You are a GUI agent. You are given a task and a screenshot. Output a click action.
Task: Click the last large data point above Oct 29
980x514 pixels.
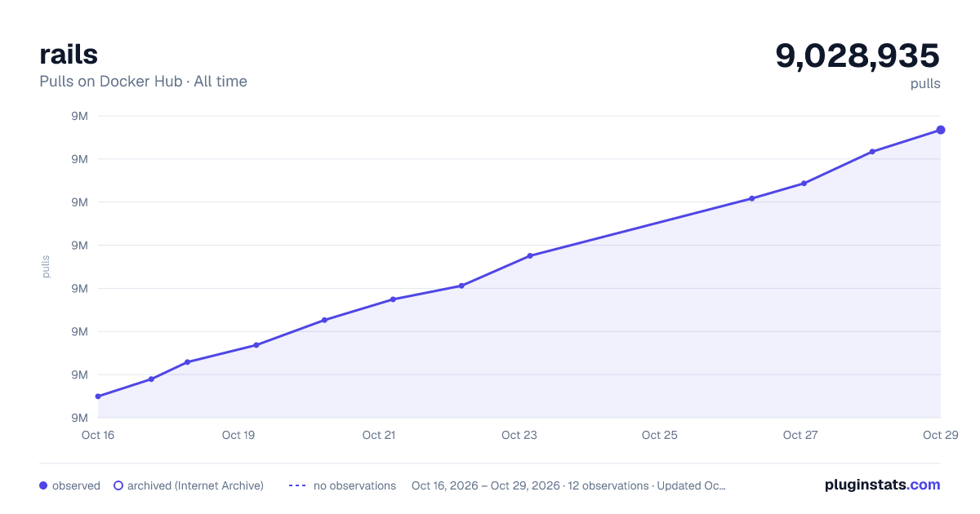coord(941,130)
